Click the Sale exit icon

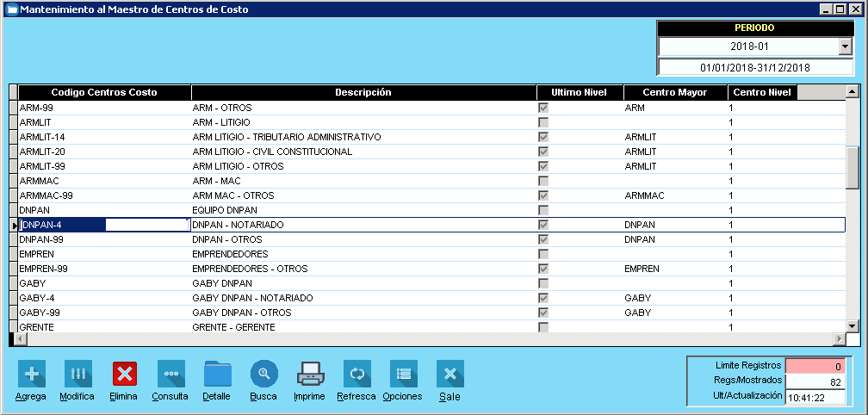pyautogui.click(x=449, y=374)
